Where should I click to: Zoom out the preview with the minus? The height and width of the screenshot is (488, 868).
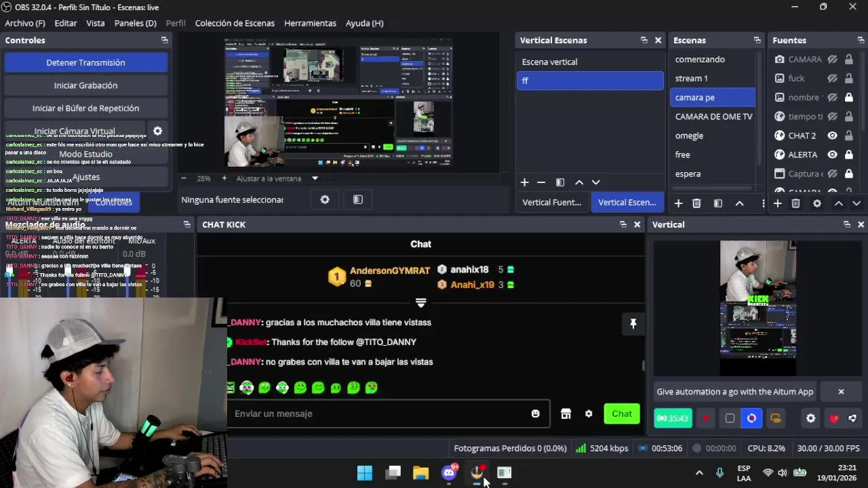(x=184, y=178)
